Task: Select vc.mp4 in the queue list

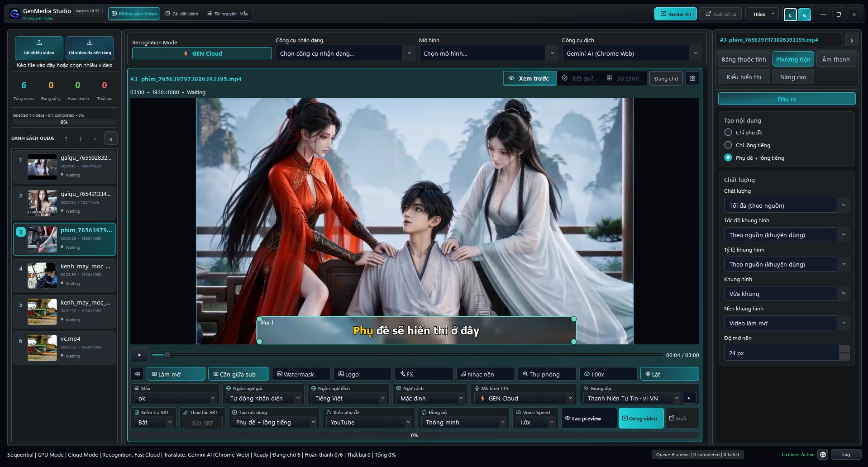Action: (x=64, y=348)
